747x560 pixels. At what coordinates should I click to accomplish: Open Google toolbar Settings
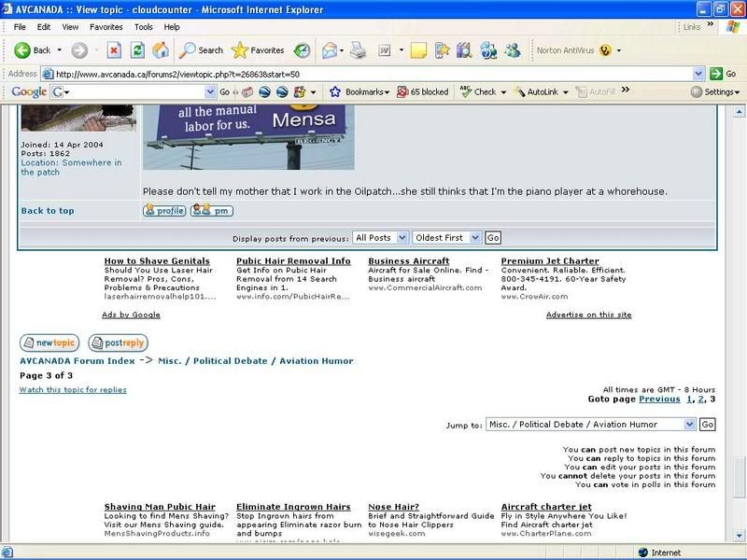(x=715, y=91)
